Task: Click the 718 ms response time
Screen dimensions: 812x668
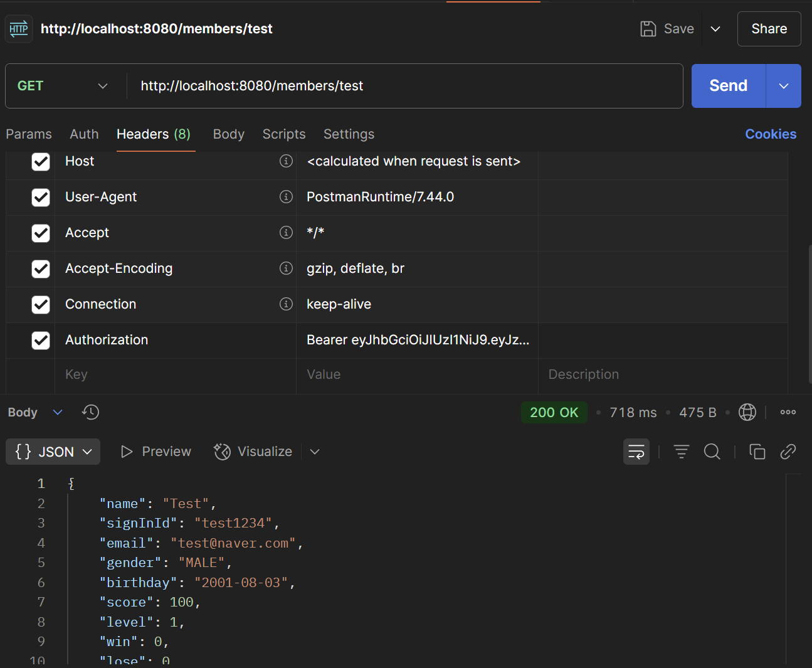Action: pos(633,412)
